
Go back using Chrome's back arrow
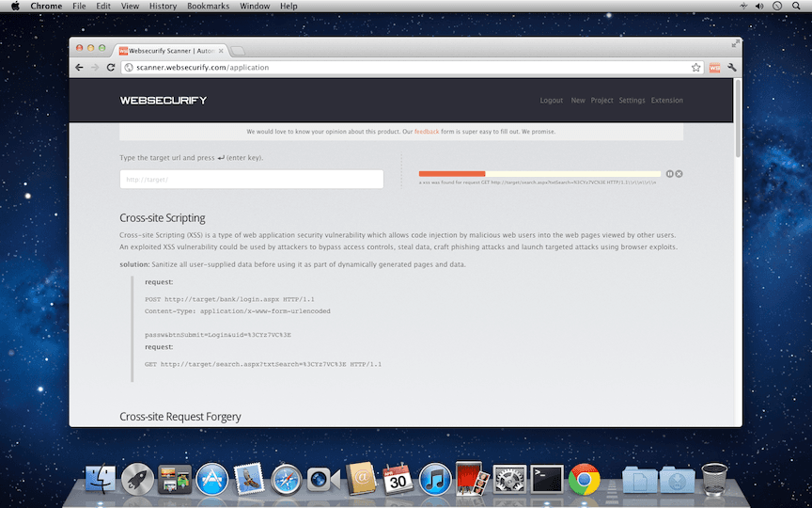pos(79,68)
